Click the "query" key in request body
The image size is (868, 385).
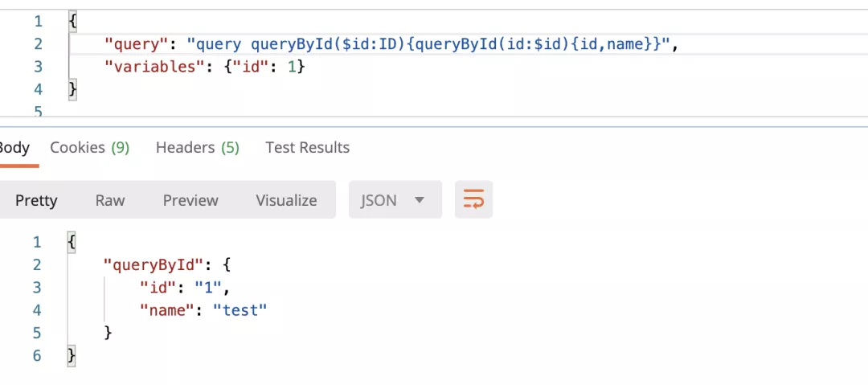(133, 44)
